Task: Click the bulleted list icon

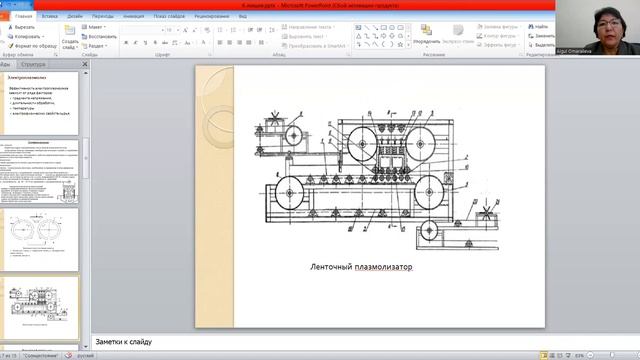Action: tap(221, 30)
